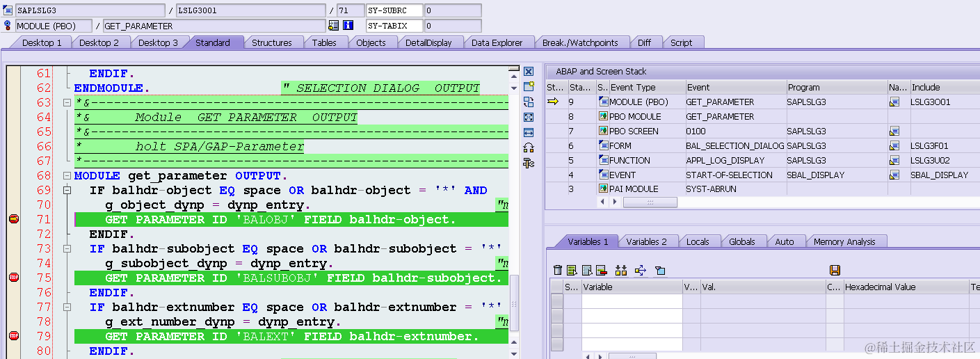The image size is (980, 359).
Task: Toggle the breakpoint on line 75
Action: pos(13,278)
